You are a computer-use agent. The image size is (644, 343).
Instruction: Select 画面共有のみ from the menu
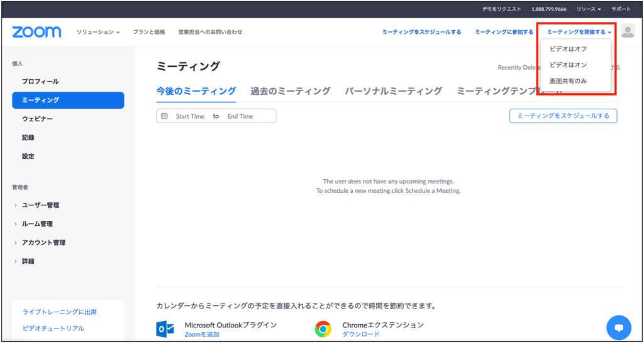pos(568,81)
